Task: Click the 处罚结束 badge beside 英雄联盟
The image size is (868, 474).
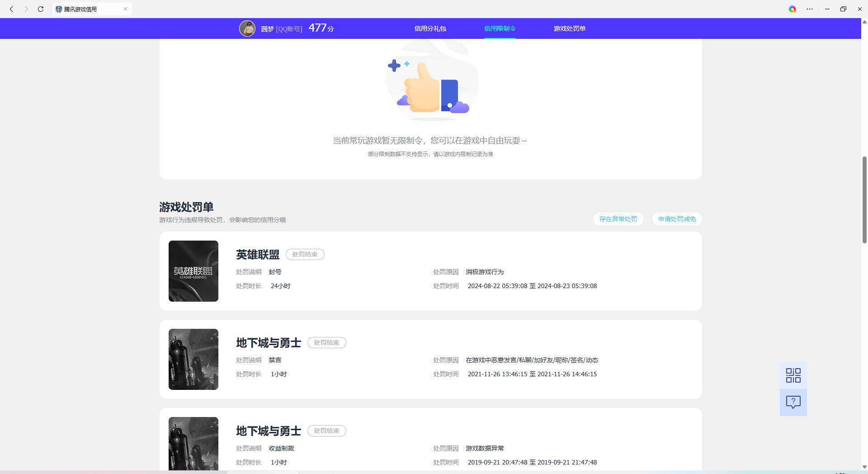Action: (x=305, y=255)
